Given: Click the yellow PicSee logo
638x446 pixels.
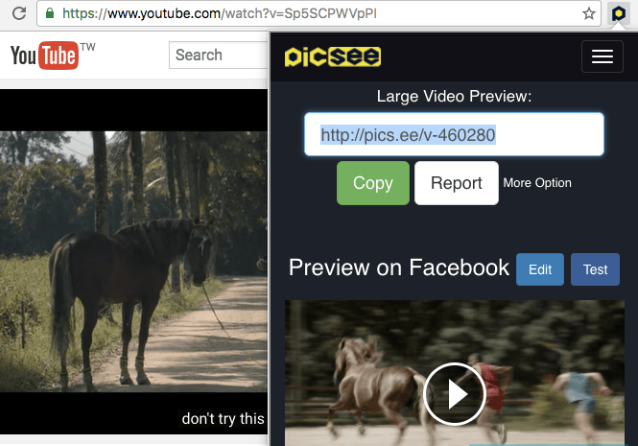Looking at the screenshot, I should pos(332,57).
